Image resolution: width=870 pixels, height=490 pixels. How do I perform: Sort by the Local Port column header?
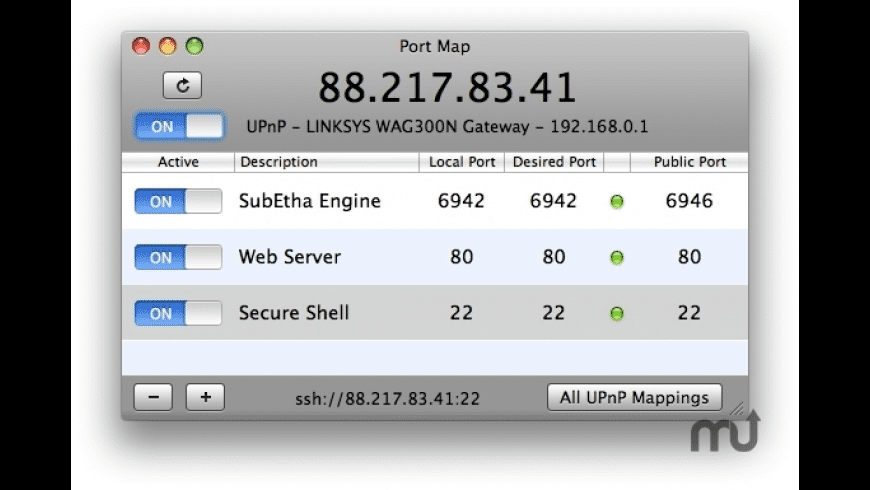click(x=461, y=162)
